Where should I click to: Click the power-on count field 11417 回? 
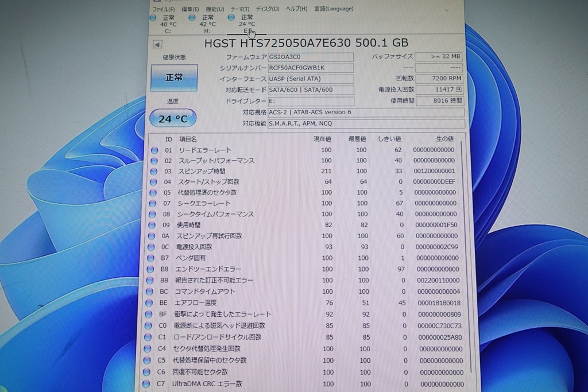tap(439, 90)
